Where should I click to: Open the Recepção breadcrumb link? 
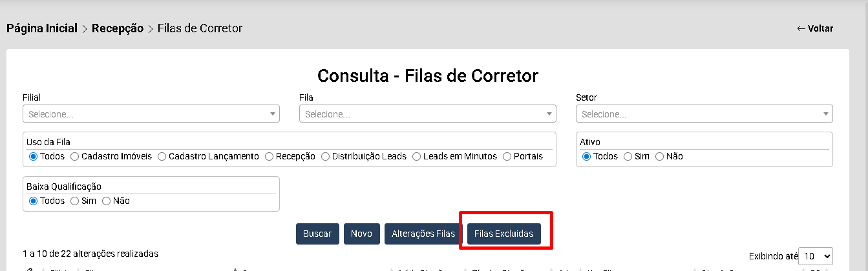(118, 28)
